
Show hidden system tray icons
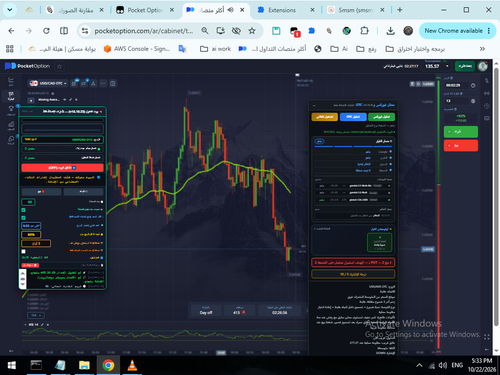point(419,365)
